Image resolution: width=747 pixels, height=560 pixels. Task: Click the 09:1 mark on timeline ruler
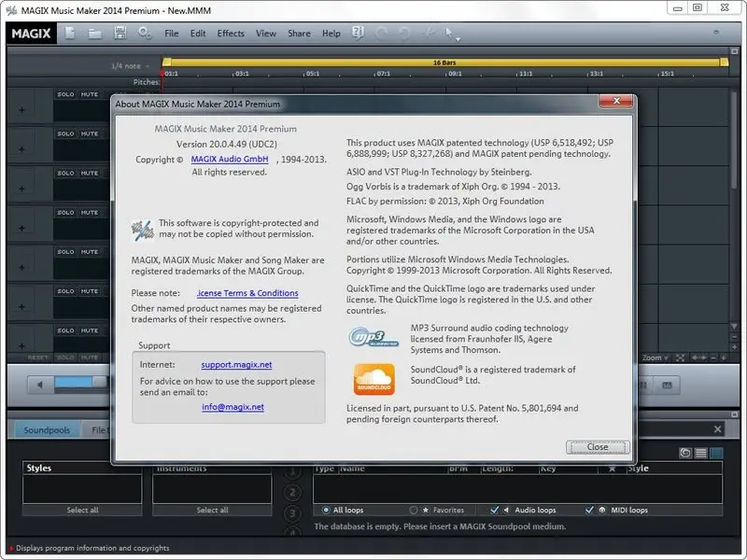tap(455, 74)
